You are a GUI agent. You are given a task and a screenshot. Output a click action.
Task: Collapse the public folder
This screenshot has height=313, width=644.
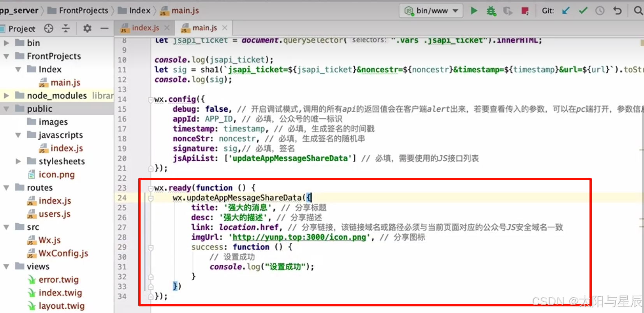(6, 109)
